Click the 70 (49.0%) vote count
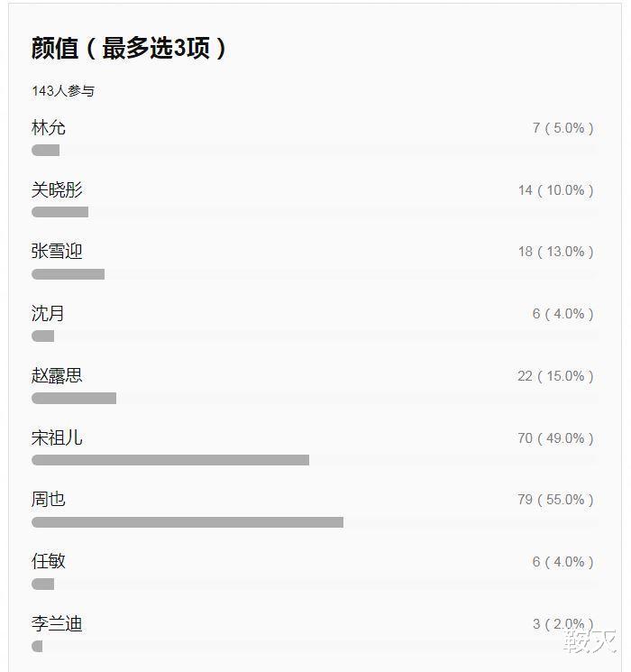Screen dimensions: 631x672 point(555,438)
